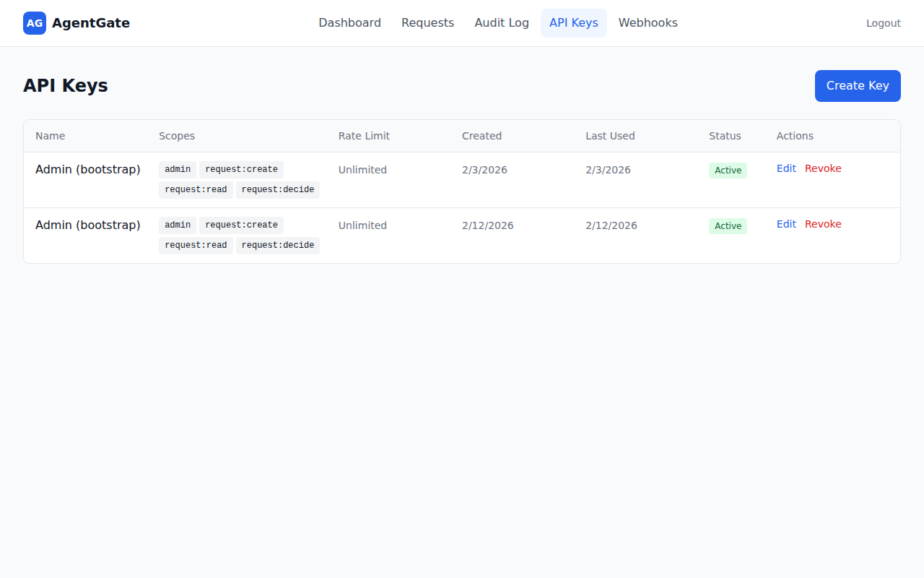Image resolution: width=924 pixels, height=578 pixels.
Task: Edit the key created 2/3/2026
Action: coord(786,168)
